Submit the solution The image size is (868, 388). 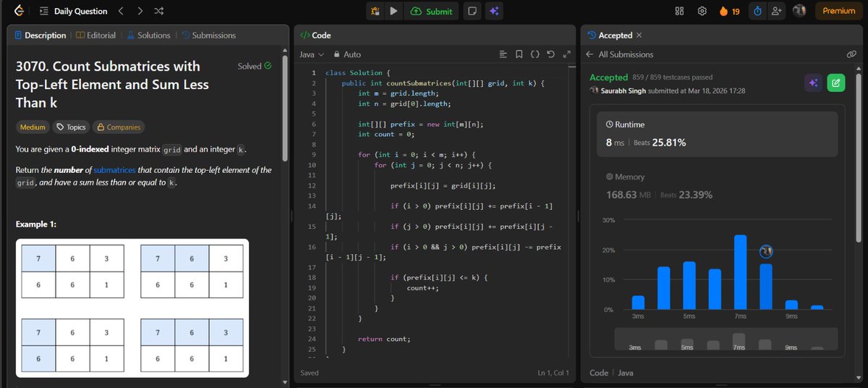(431, 11)
